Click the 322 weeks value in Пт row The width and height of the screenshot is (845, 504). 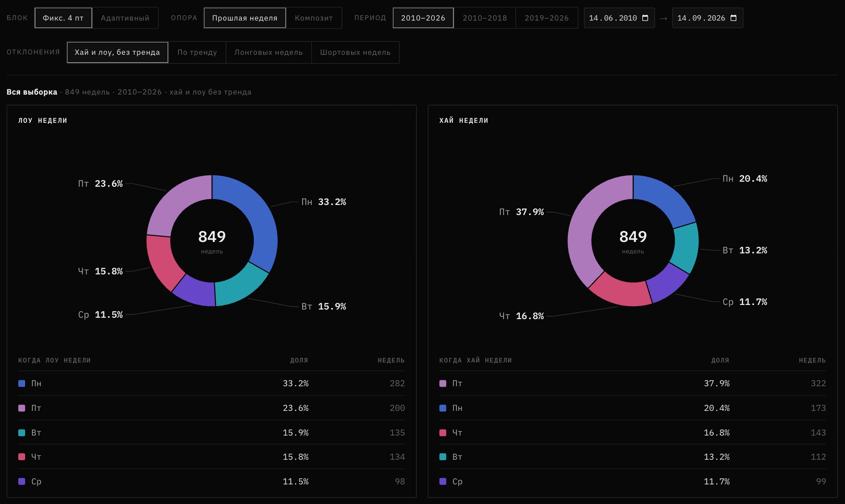[x=818, y=383]
